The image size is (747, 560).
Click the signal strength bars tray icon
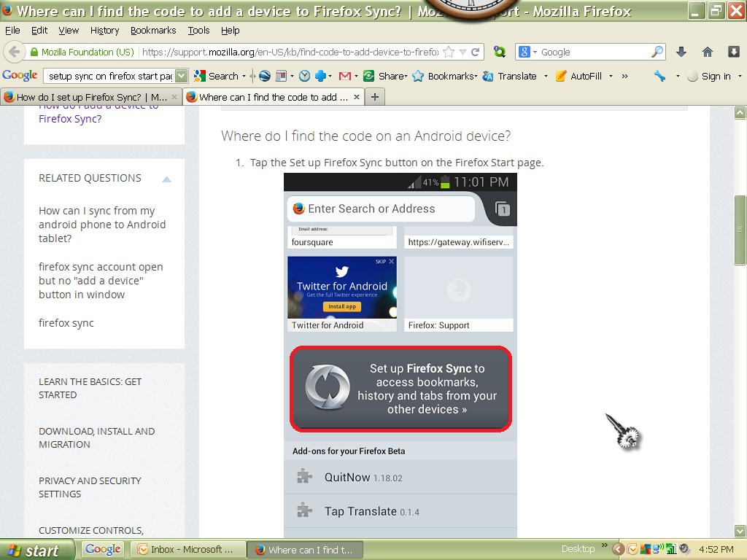(x=671, y=549)
